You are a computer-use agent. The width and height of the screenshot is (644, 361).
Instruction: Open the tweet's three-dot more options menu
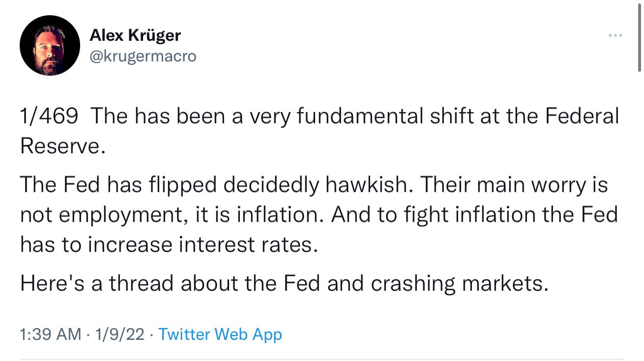(615, 35)
